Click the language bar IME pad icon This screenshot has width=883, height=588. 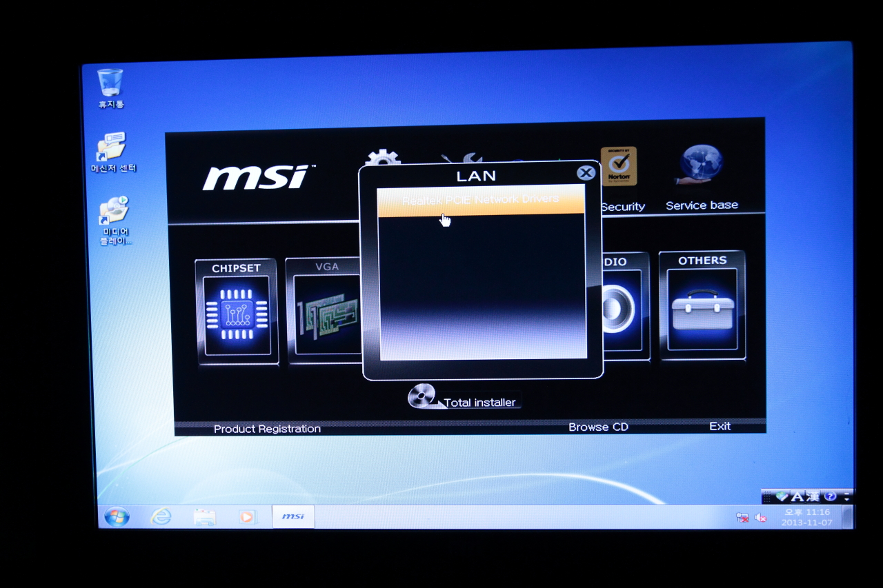781,496
